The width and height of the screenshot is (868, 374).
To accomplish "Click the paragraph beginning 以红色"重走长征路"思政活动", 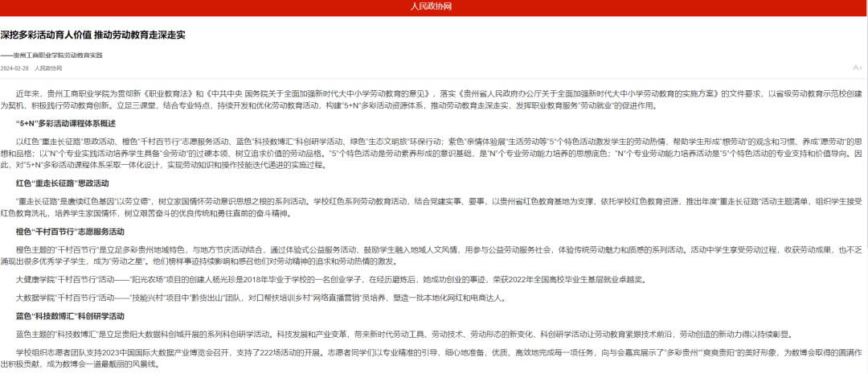I will [434, 152].
